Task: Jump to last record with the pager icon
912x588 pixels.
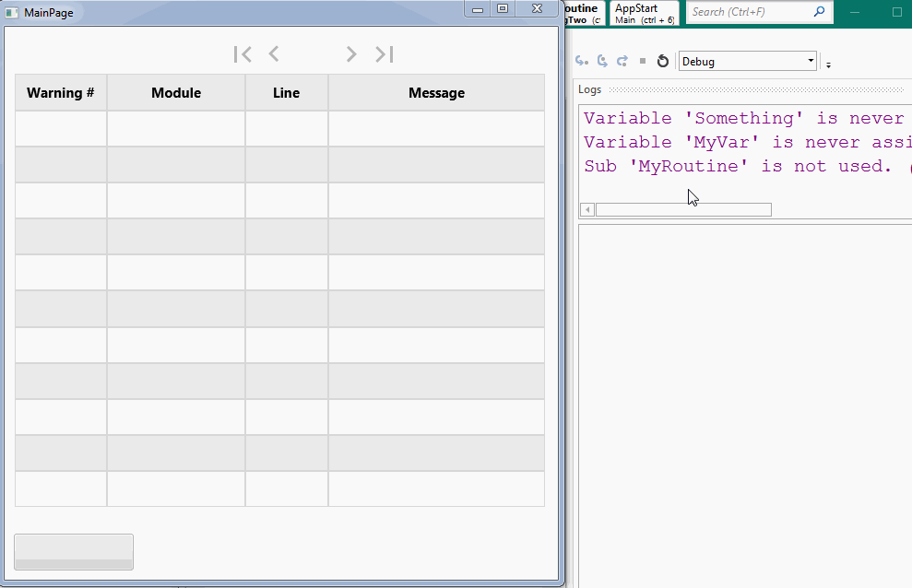Action: pyautogui.click(x=384, y=54)
